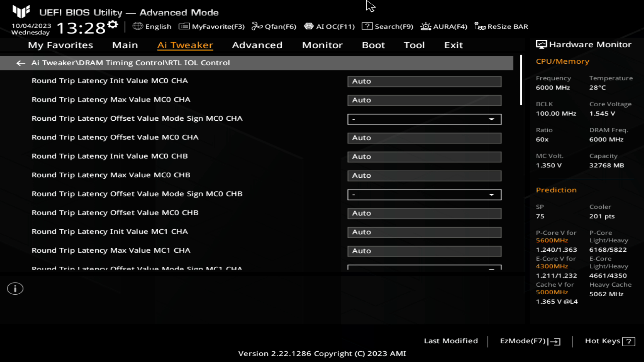Click the Hot Keys question mark icon

click(629, 342)
